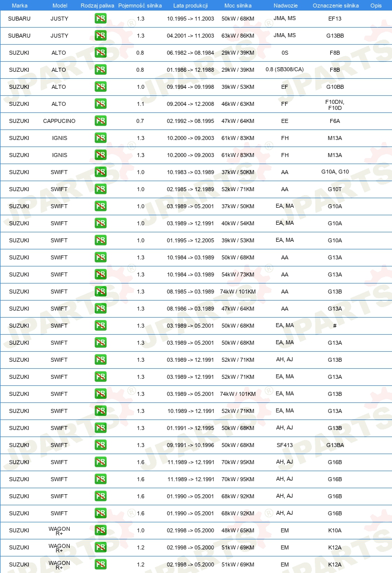Select the F10DN, F10D engine cell
The width and height of the screenshot is (392, 573).
[x=335, y=105]
